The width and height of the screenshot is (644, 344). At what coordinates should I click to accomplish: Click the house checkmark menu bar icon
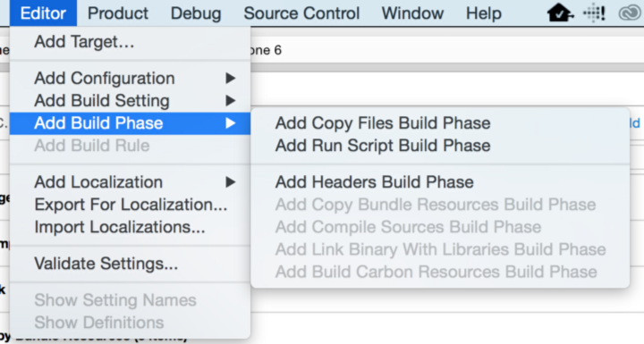tap(560, 13)
